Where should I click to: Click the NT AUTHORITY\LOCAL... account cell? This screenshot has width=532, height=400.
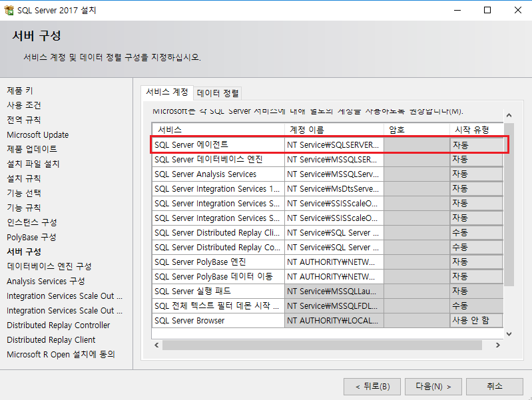[x=334, y=321]
